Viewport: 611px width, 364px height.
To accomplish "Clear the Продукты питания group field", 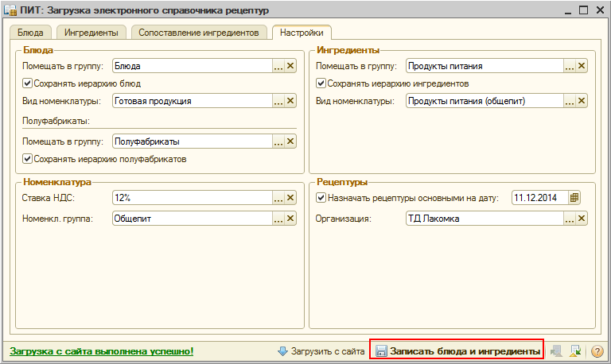I will [x=582, y=66].
